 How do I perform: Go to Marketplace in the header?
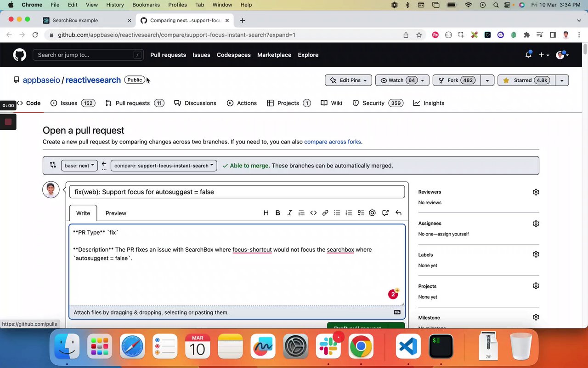coord(274,55)
